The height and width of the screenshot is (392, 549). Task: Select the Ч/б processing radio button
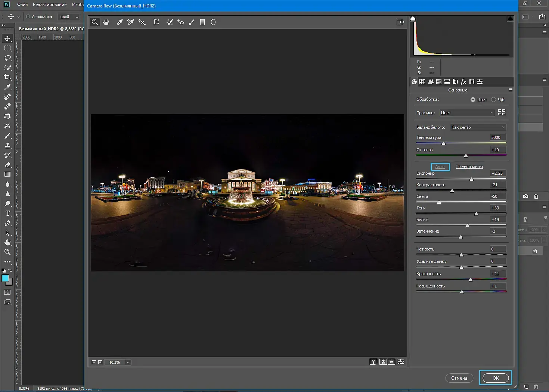(494, 100)
